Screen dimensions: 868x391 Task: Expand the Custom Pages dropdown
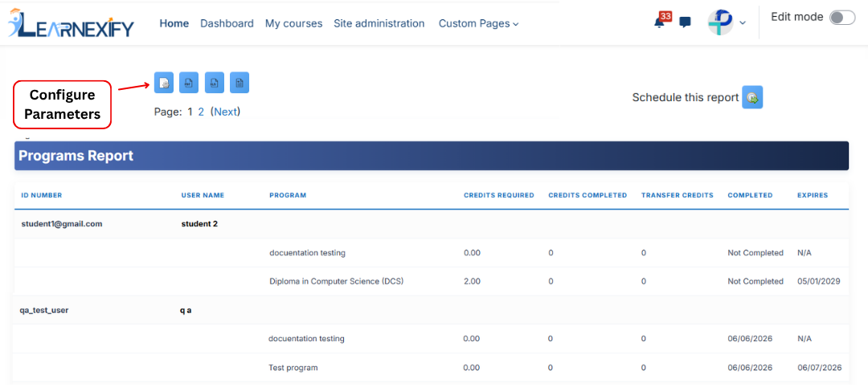(478, 24)
